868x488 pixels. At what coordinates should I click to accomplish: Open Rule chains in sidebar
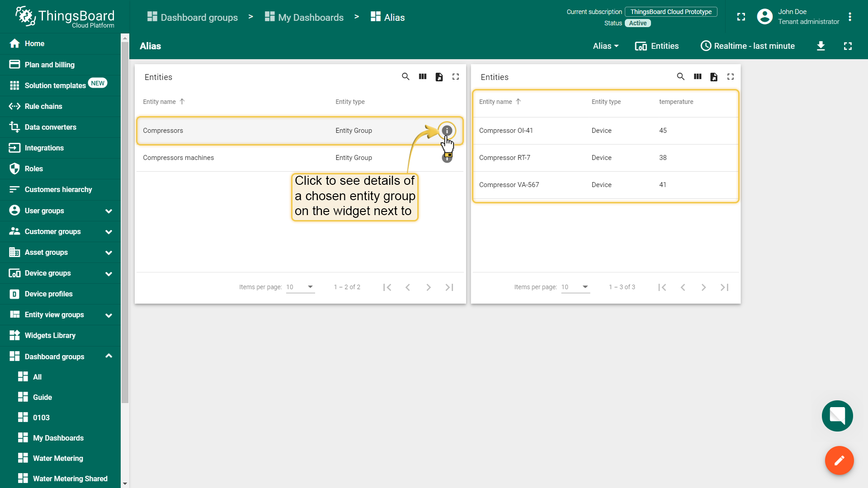(60, 106)
